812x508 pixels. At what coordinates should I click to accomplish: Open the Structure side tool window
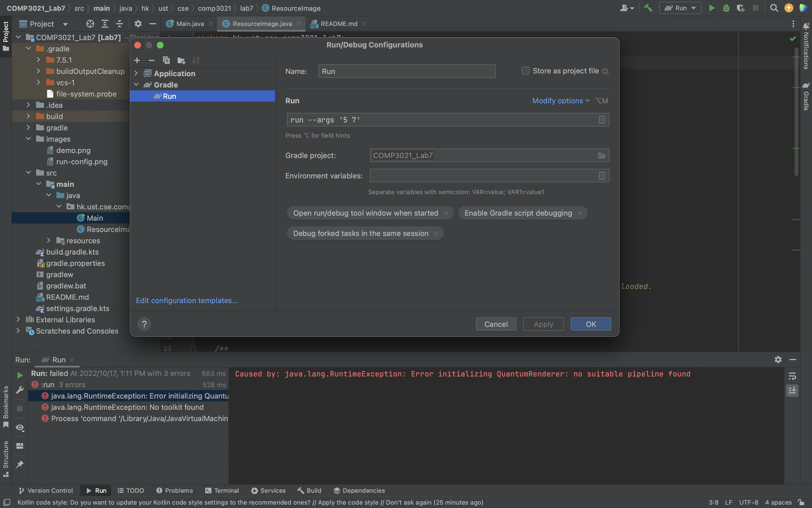click(x=6, y=458)
